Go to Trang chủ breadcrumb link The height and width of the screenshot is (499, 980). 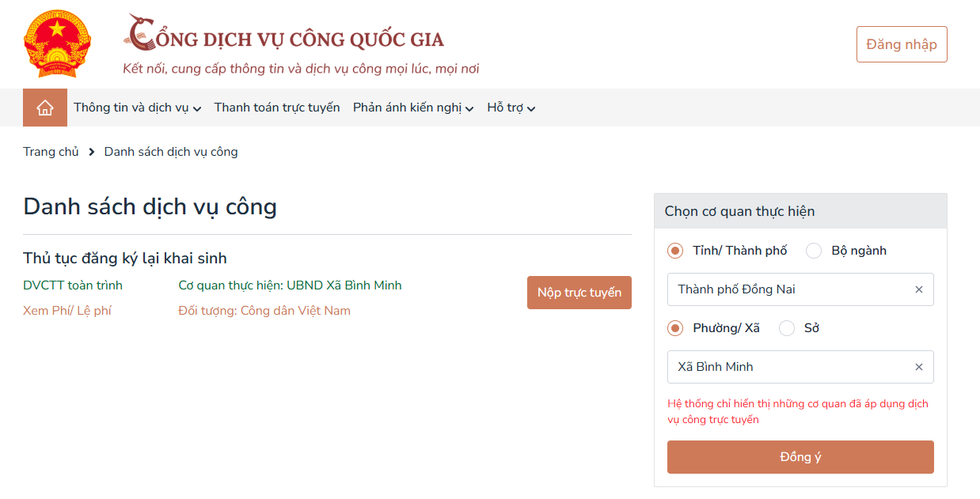click(51, 152)
